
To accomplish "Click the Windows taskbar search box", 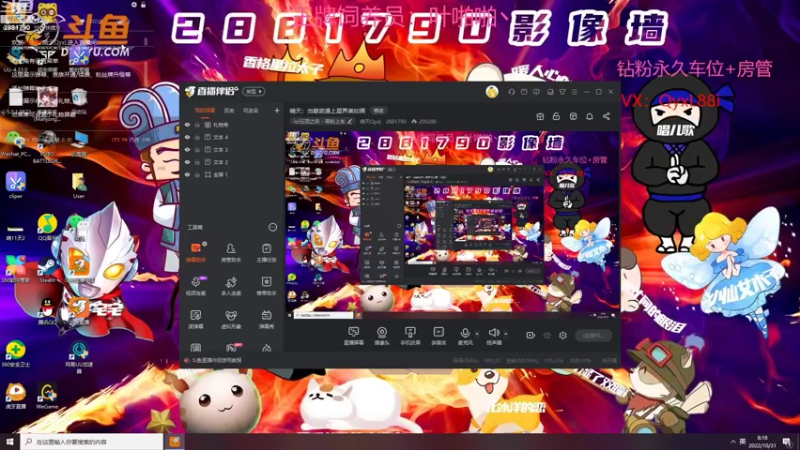I will (x=92, y=441).
